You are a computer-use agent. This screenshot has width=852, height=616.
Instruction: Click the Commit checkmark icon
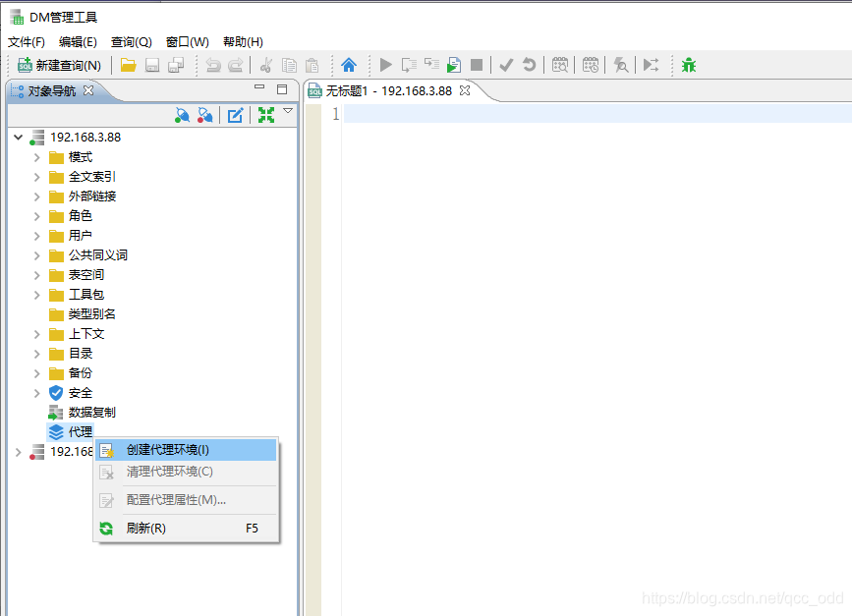506,65
